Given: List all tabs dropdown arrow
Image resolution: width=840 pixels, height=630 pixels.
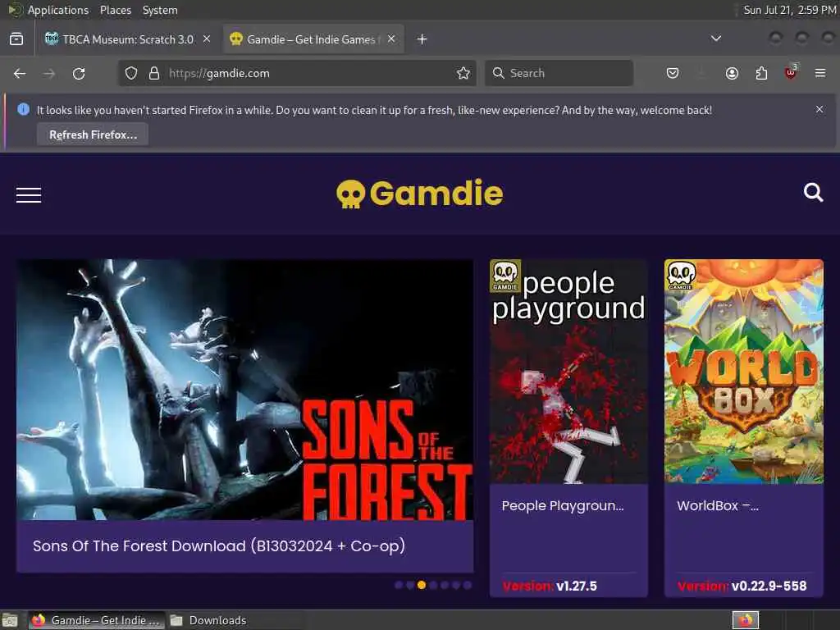Looking at the screenshot, I should (715, 39).
